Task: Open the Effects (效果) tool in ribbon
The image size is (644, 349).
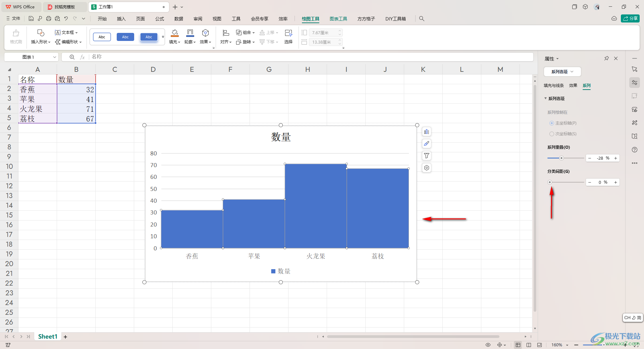Action: click(x=205, y=37)
